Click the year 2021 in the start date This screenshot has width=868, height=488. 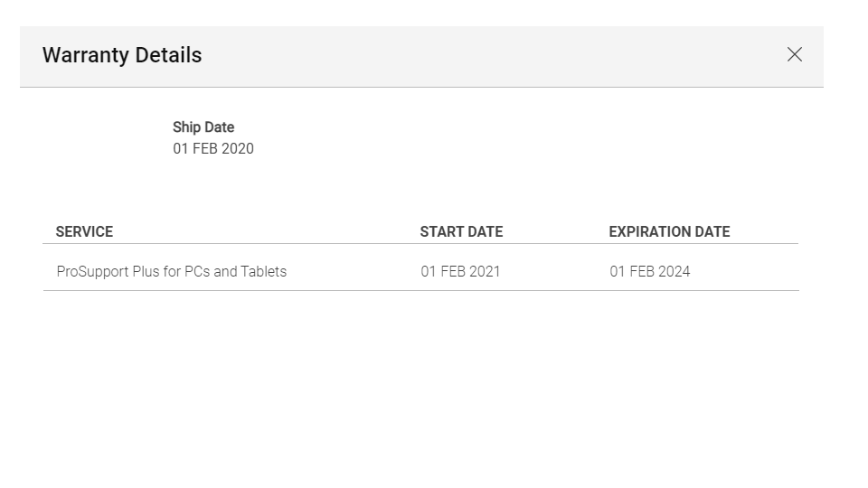[484, 271]
